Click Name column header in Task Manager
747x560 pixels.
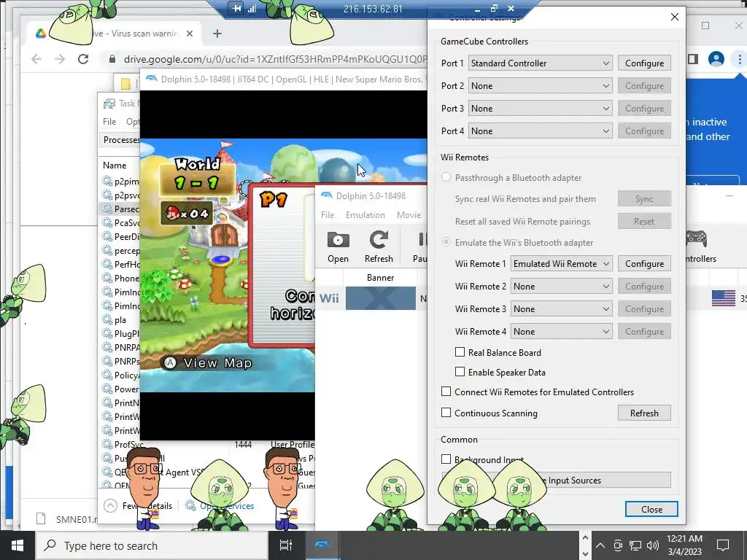coord(115,166)
